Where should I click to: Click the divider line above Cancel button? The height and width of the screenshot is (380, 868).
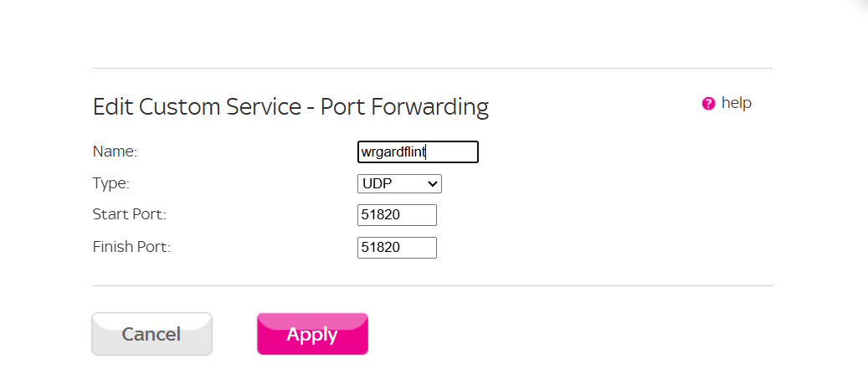[432, 285]
